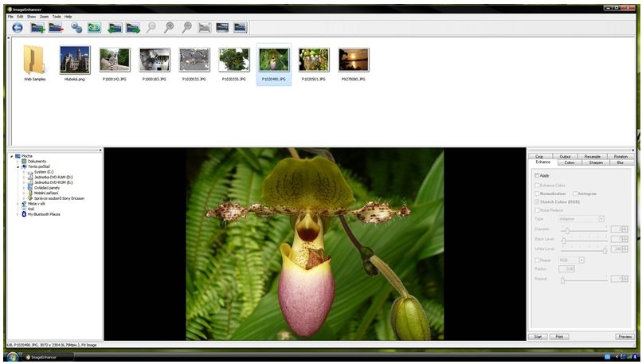Go to previous image with green left arrow

point(115,28)
